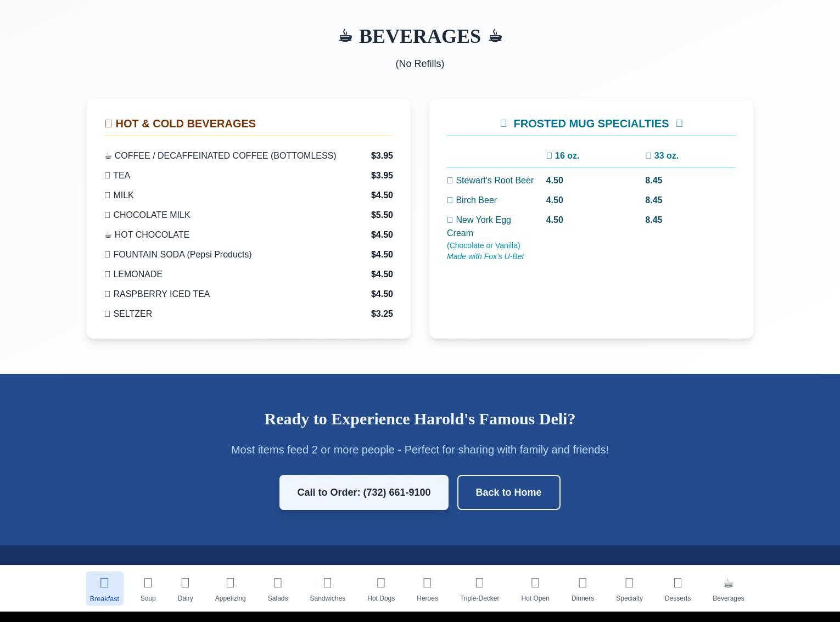Screen dimensions: 840x622
Task: Select the Beverages coffee cup icon
Action: pyautogui.click(x=728, y=584)
